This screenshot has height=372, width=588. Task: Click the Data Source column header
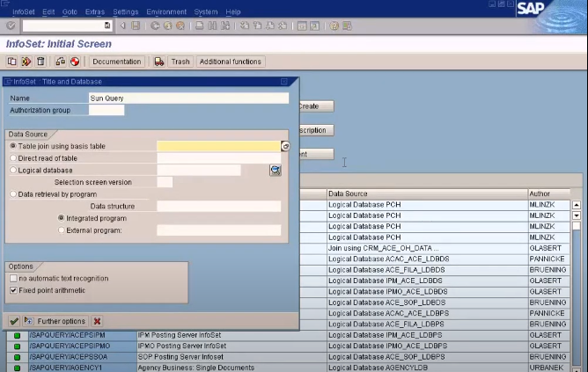(x=427, y=193)
